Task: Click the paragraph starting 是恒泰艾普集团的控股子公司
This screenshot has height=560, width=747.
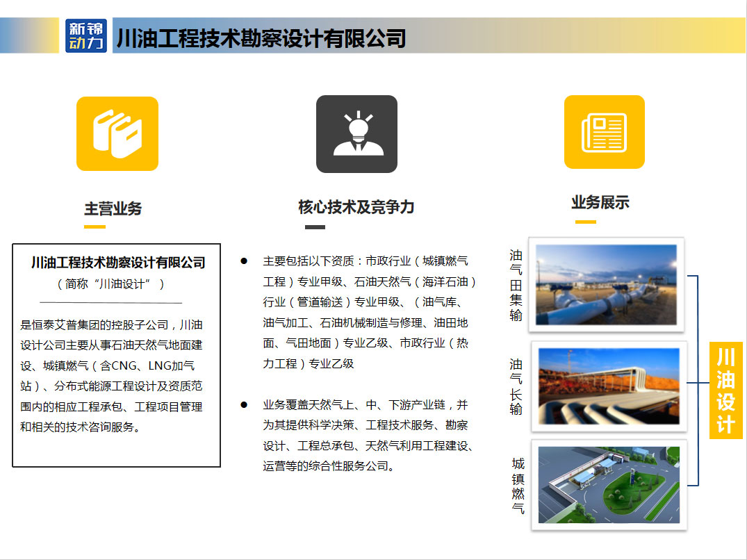Action: (111, 376)
